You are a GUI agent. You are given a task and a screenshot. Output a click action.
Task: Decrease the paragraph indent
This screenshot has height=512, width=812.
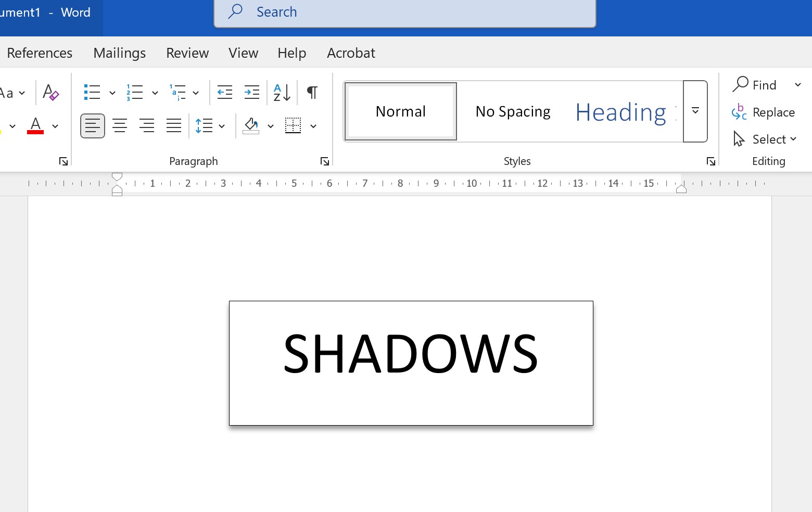(225, 92)
